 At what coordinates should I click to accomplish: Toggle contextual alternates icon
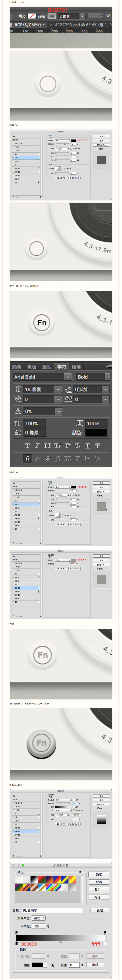coord(37,459)
